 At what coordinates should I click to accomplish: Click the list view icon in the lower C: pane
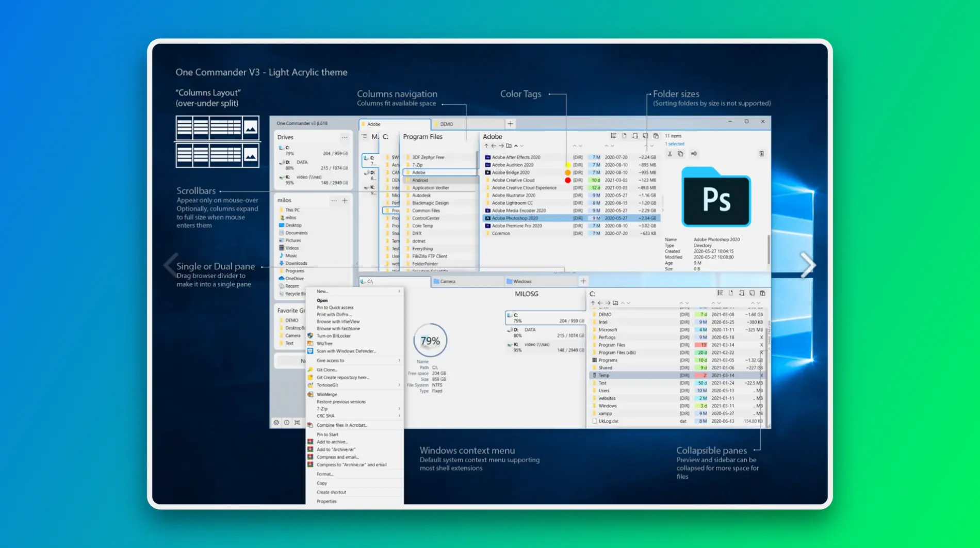[720, 293]
